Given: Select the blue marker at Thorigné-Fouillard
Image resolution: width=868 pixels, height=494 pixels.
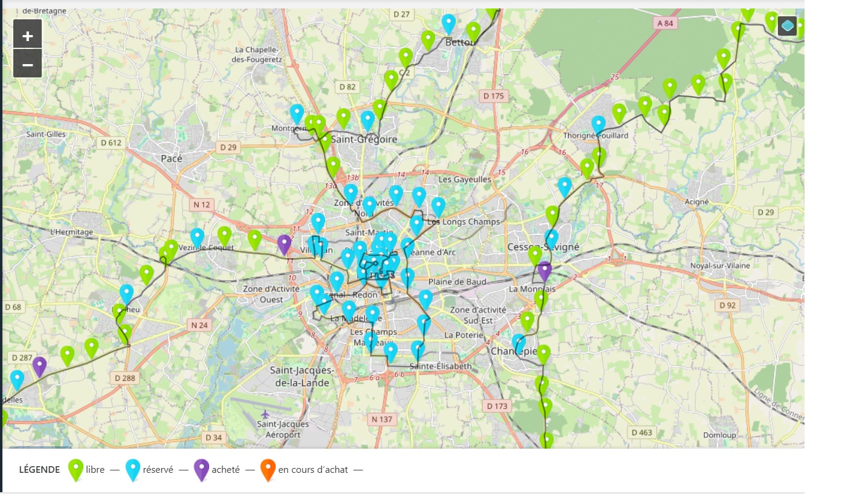Looking at the screenshot, I should 598,124.
